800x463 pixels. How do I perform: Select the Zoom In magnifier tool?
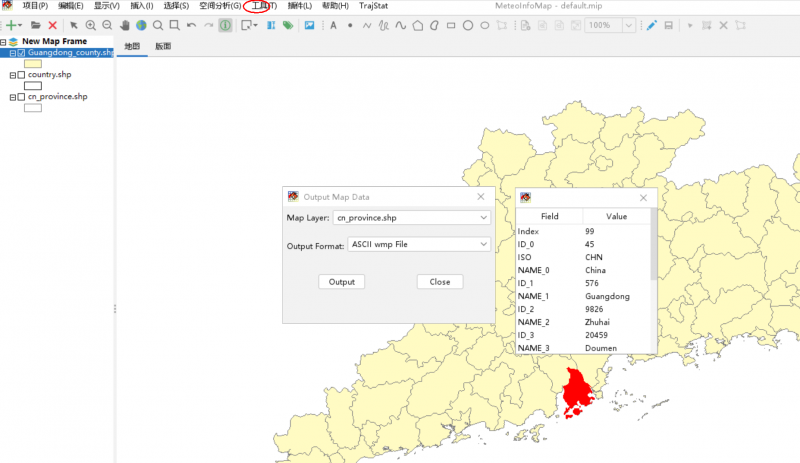(91, 25)
